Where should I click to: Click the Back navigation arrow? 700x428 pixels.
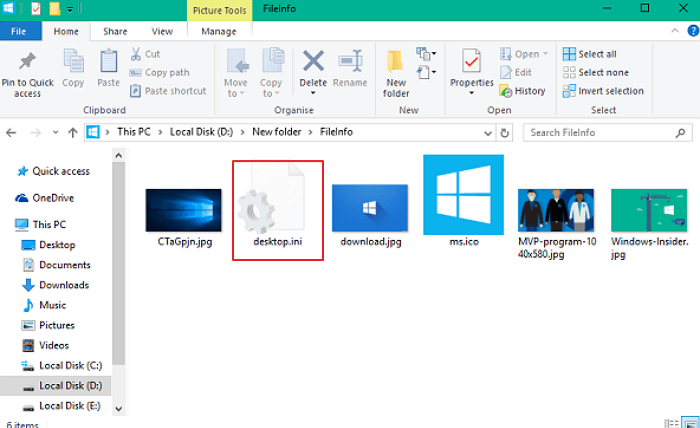tap(11, 133)
